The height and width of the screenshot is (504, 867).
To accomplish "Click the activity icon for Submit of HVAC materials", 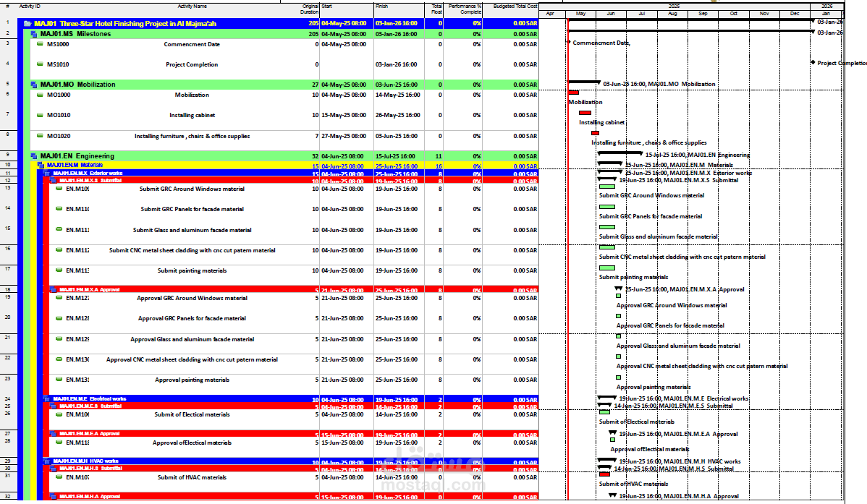I will [x=59, y=477].
